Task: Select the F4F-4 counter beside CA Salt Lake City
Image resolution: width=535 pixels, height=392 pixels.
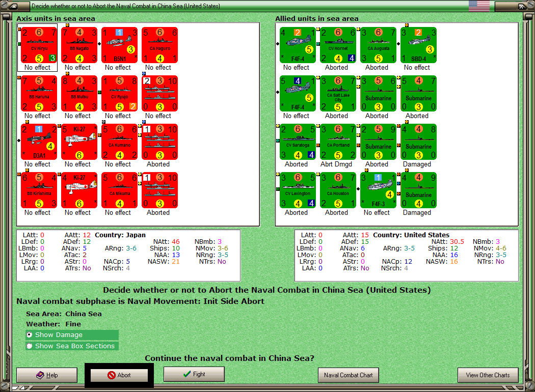Action: [298, 93]
